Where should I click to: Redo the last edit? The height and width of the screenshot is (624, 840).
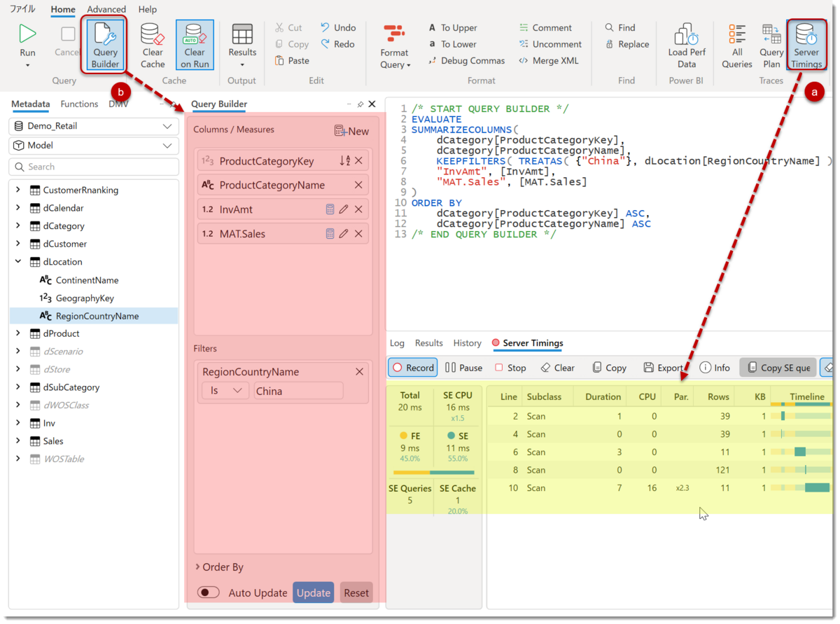coord(338,44)
